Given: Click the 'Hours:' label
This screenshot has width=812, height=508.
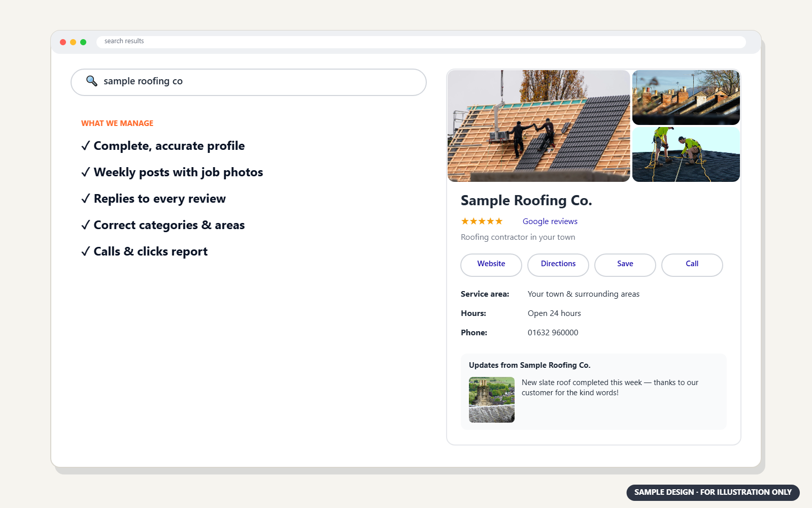Looking at the screenshot, I should pyautogui.click(x=473, y=313).
